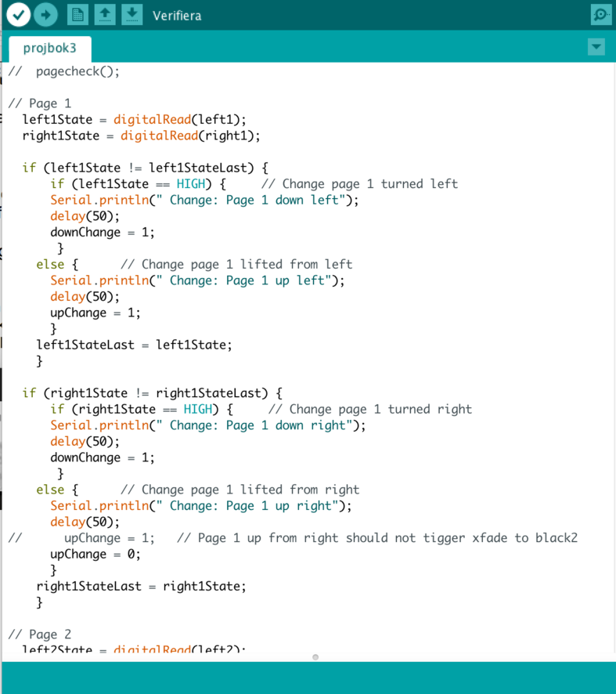Place cursor on "left1StateLast = left1State;" line
The image size is (616, 694).
point(134,345)
